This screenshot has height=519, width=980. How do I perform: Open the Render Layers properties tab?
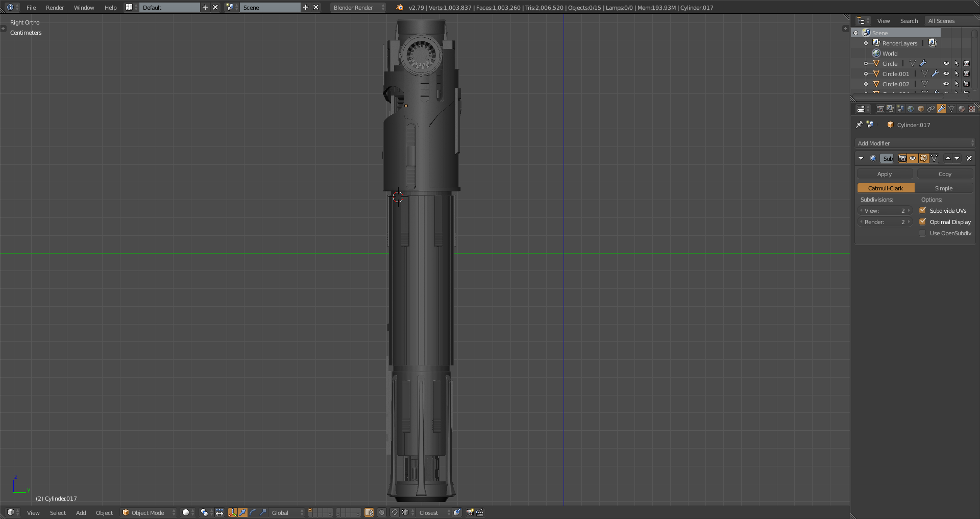890,109
